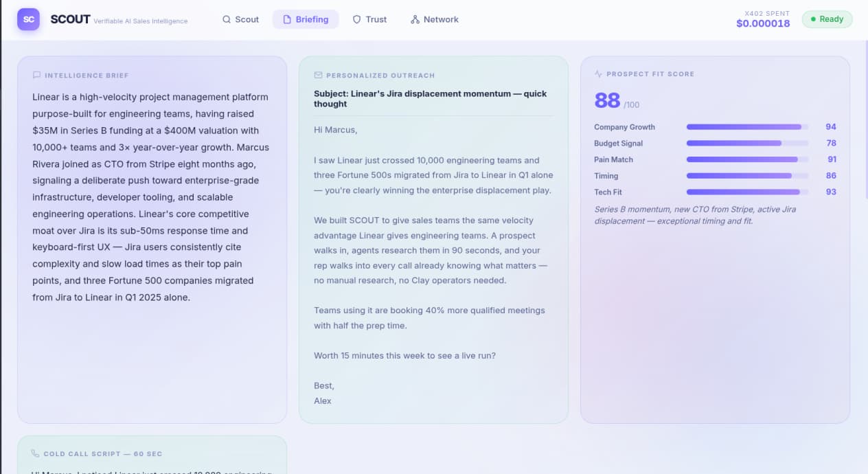Click the Tech Fit value 93
This screenshot has width=868, height=474.
pyautogui.click(x=831, y=192)
